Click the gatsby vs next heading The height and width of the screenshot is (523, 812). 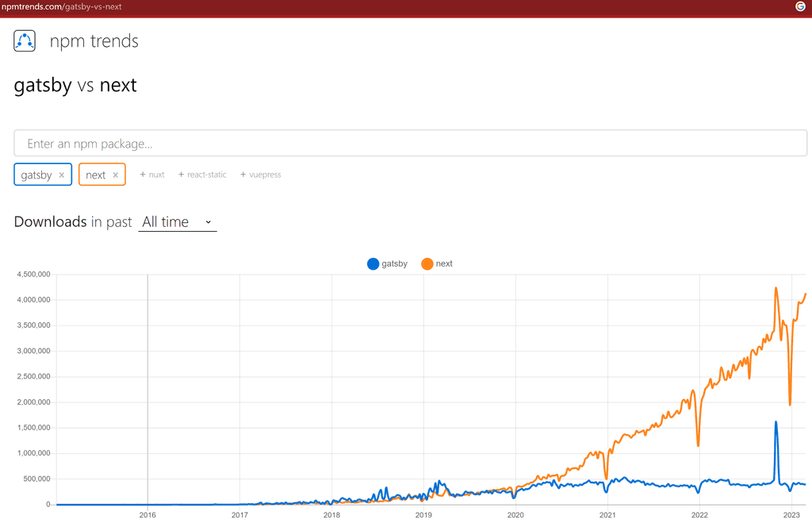click(x=75, y=86)
